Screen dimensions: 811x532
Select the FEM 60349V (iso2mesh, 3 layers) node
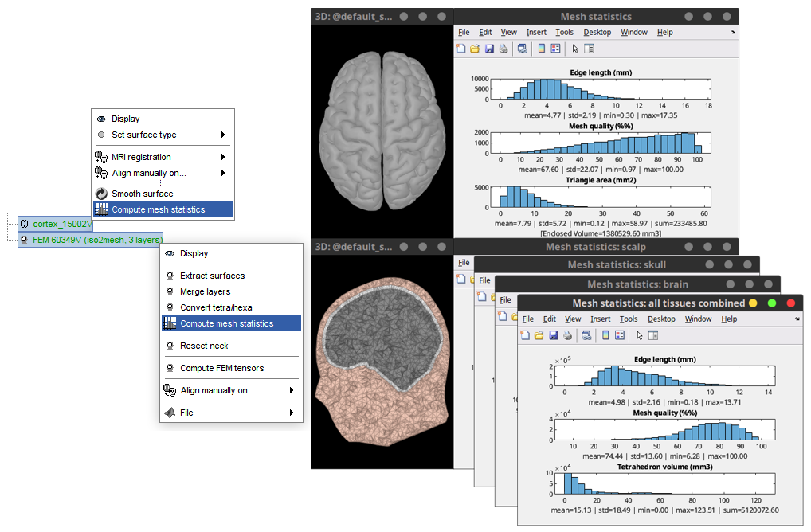pos(96,239)
